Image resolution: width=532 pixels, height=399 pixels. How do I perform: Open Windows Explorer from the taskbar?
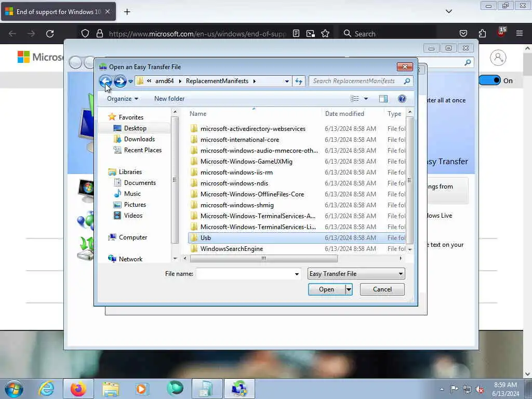111,389
